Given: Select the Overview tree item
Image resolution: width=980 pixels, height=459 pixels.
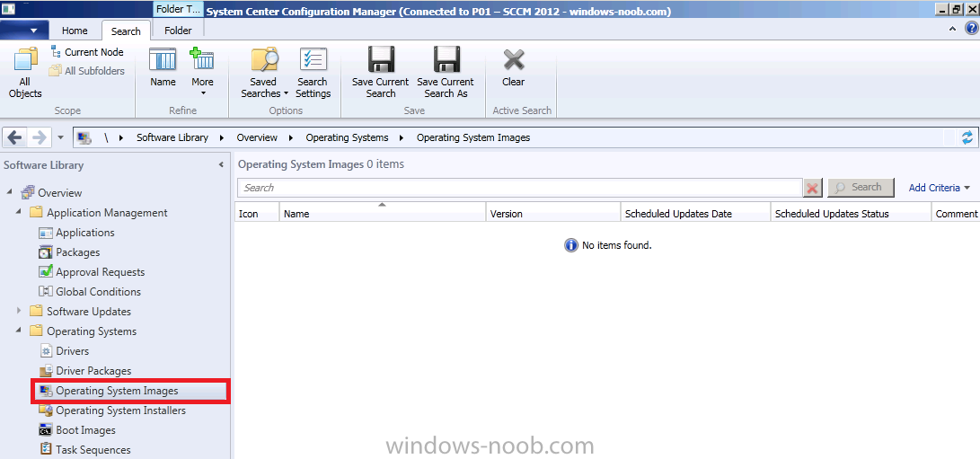Looking at the screenshot, I should (x=60, y=192).
